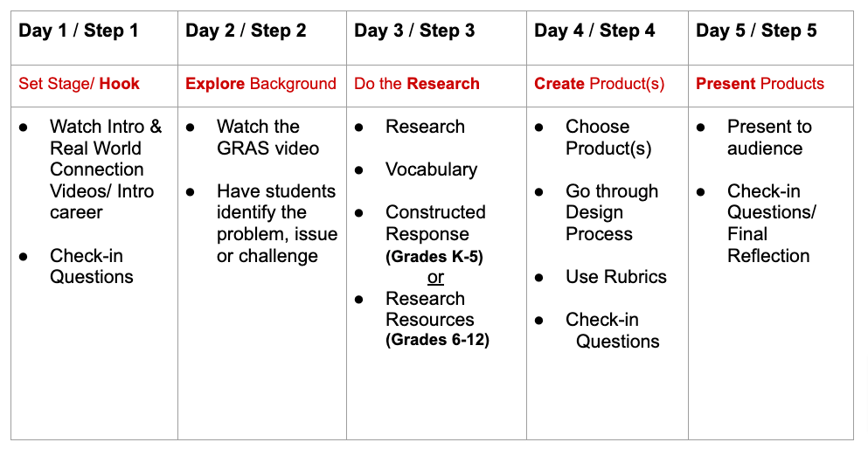Select the Create Product(s) text
The image size is (868, 456).
600,84
